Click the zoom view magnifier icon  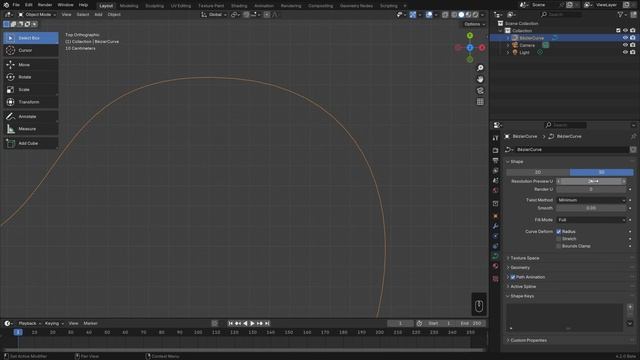[x=480, y=68]
